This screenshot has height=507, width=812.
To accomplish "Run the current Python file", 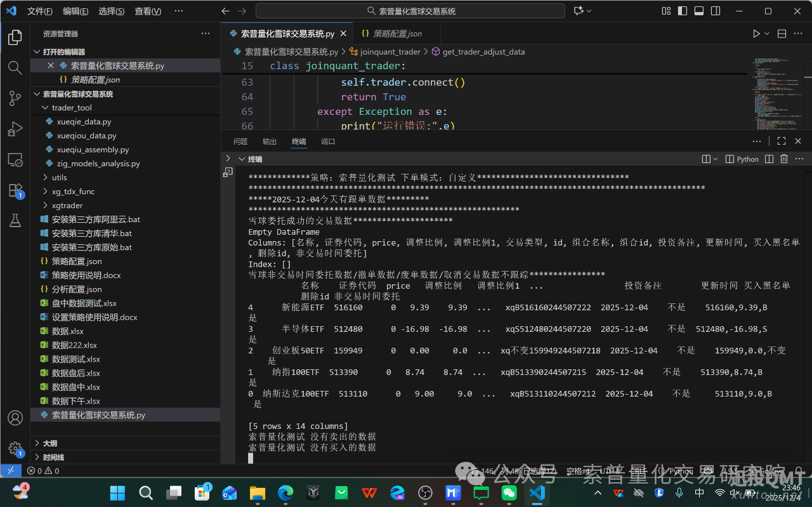I will pos(756,33).
